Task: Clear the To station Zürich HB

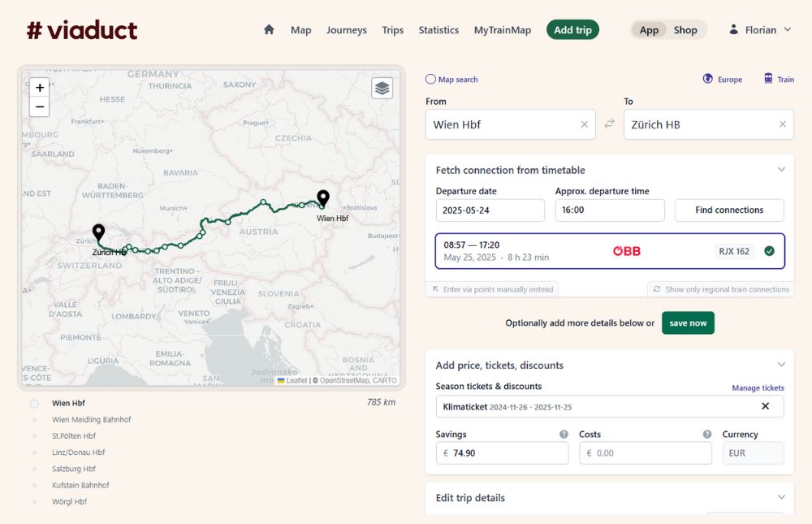Action: 783,124
